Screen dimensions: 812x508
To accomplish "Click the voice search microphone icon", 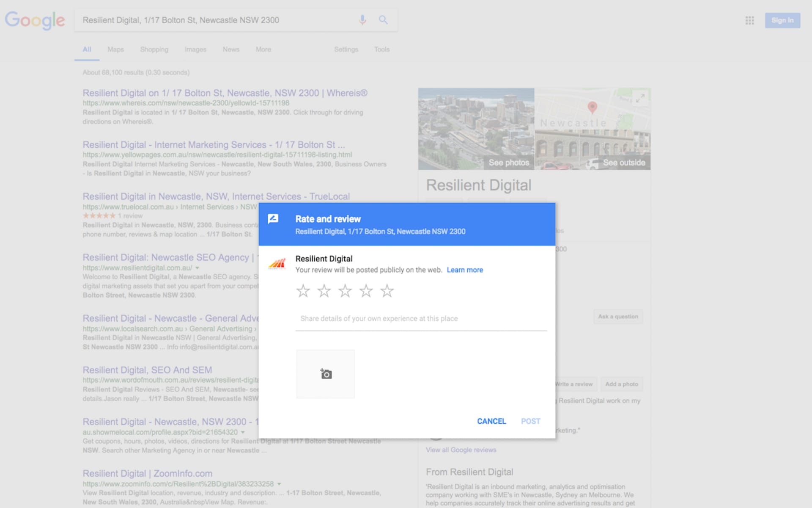I will 362,20.
